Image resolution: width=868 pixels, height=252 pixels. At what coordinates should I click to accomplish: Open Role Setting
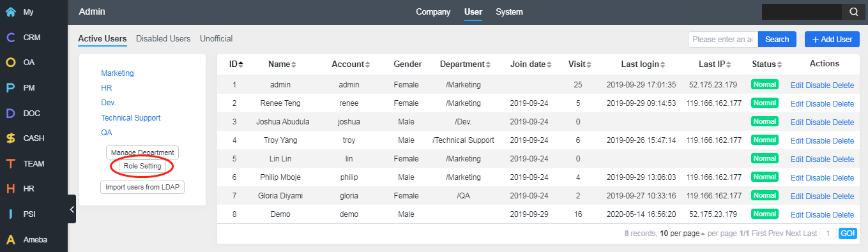tap(142, 166)
